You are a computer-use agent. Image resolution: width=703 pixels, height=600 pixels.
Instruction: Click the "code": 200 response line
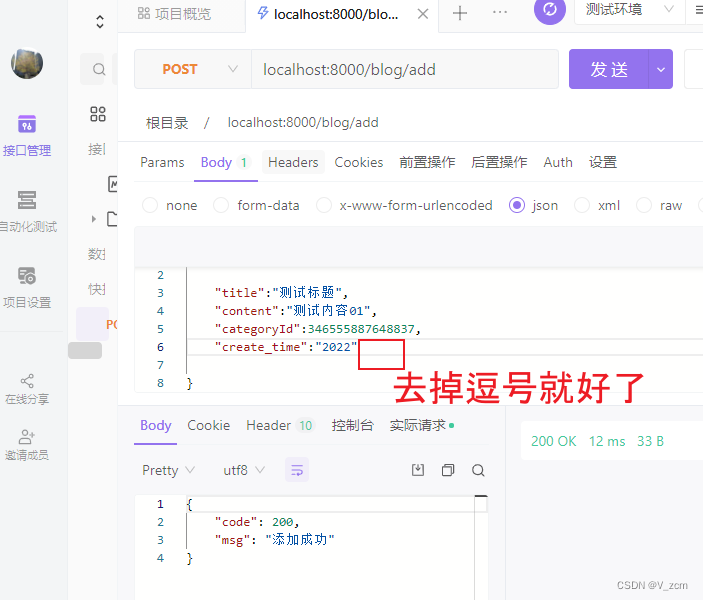[257, 522]
